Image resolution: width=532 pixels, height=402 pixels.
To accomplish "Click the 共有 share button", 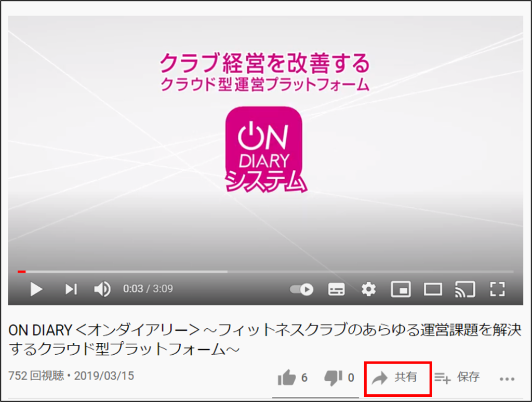I will coord(397,378).
